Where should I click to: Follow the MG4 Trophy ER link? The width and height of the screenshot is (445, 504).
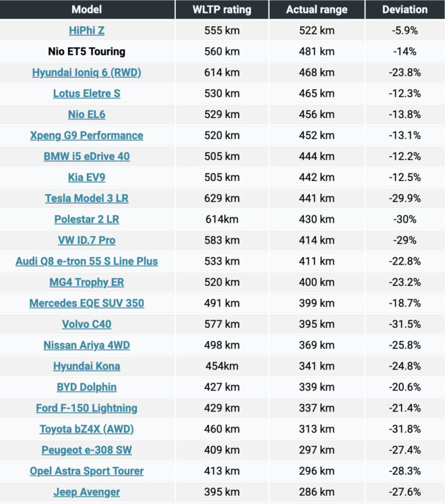86,282
